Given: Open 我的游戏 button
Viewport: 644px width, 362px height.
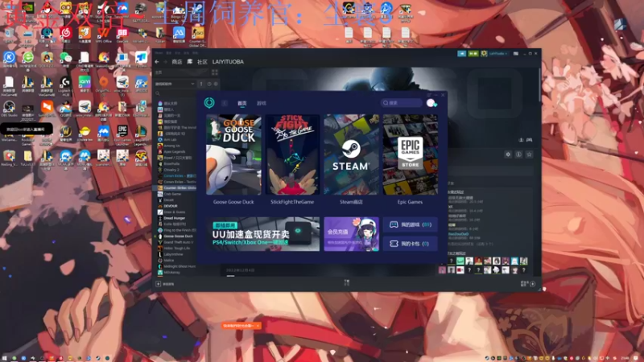Looking at the screenshot, I should pyautogui.click(x=410, y=224).
